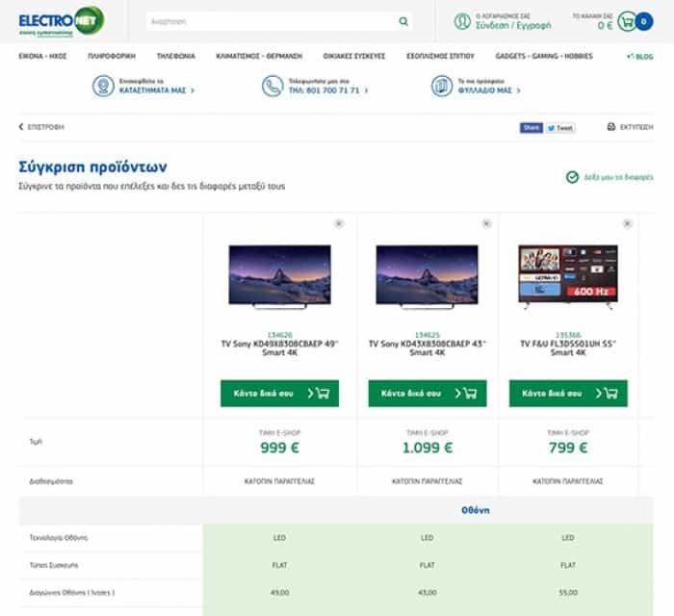Click the printer icon
Image resolution: width=674 pixels, height=616 pixels.
tap(611, 127)
